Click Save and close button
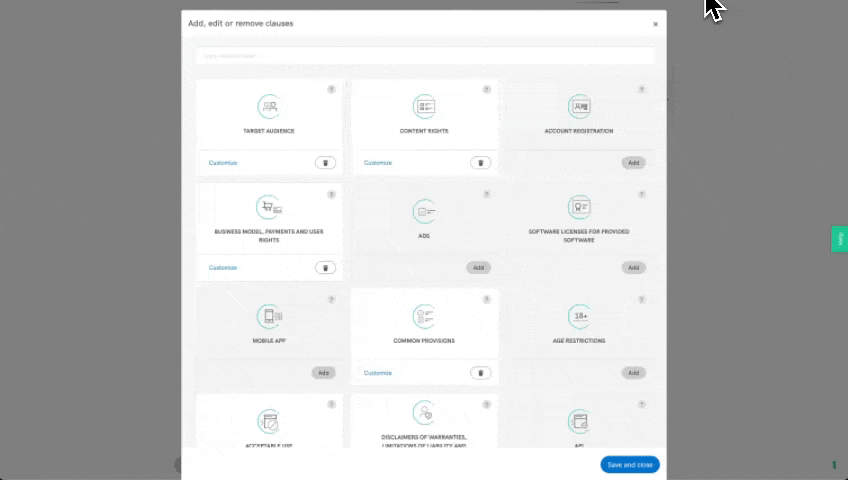848x480 pixels. [630, 464]
